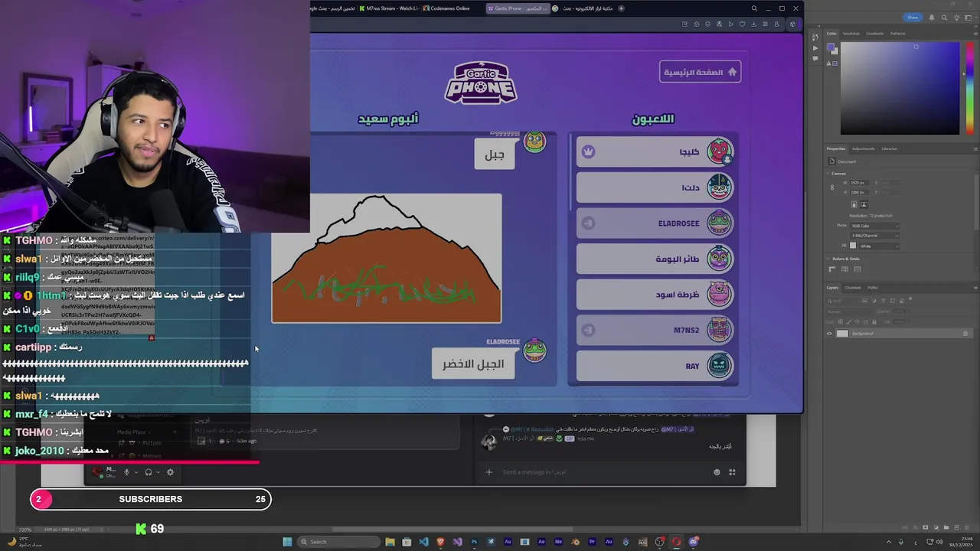Select player ظرطة اسود in the list
Viewport: 980px width, 551px height.
click(655, 295)
